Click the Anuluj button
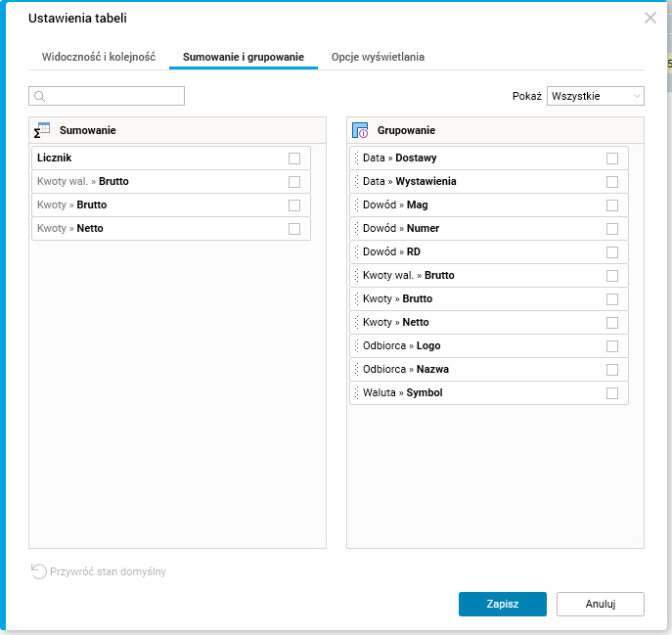Image resolution: width=672 pixels, height=635 pixels. click(x=600, y=604)
